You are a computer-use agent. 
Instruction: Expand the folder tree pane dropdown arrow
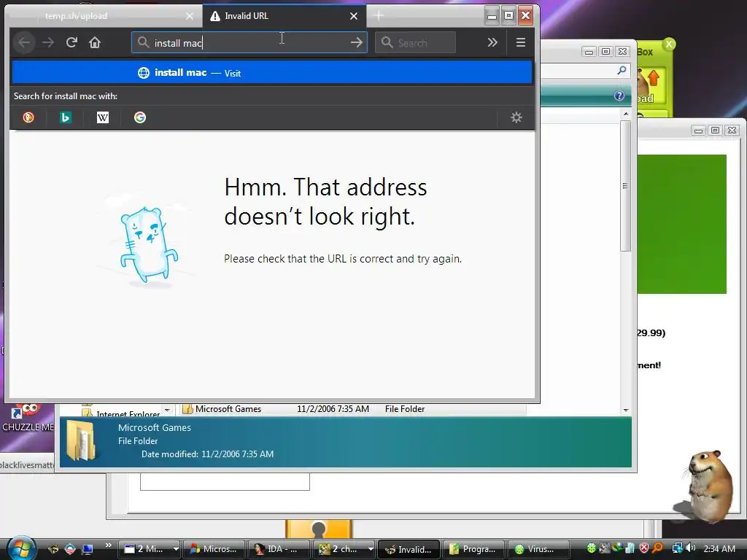pos(167,410)
